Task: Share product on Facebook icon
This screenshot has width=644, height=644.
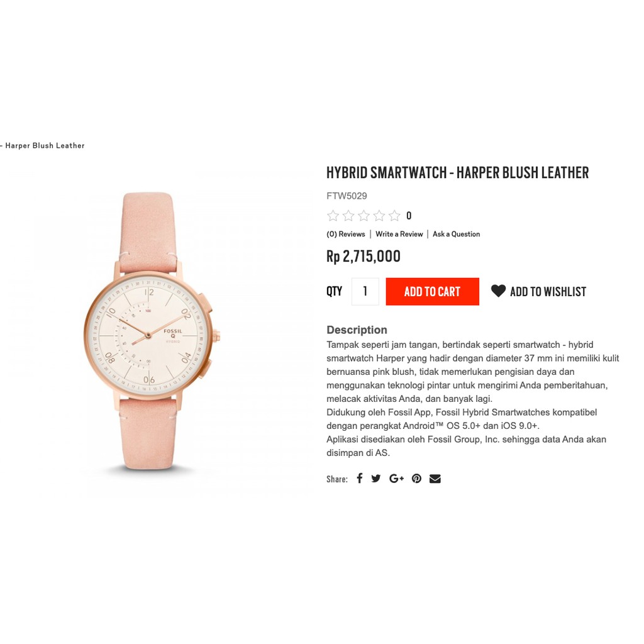Action: point(359,478)
